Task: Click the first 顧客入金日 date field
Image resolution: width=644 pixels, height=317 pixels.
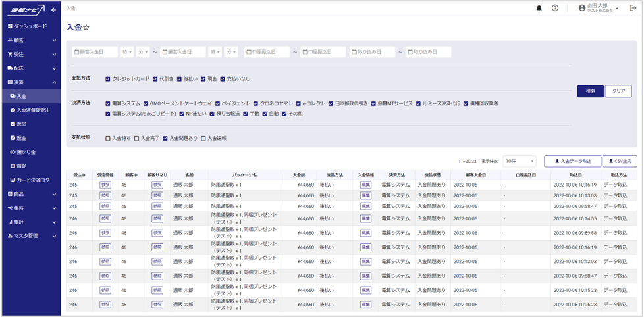Action: tap(95, 52)
